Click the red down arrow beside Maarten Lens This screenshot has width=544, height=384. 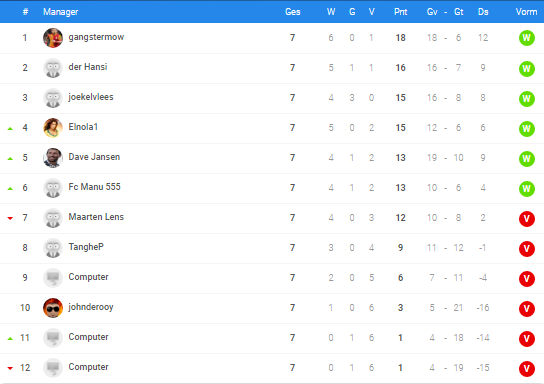[x=10, y=218]
